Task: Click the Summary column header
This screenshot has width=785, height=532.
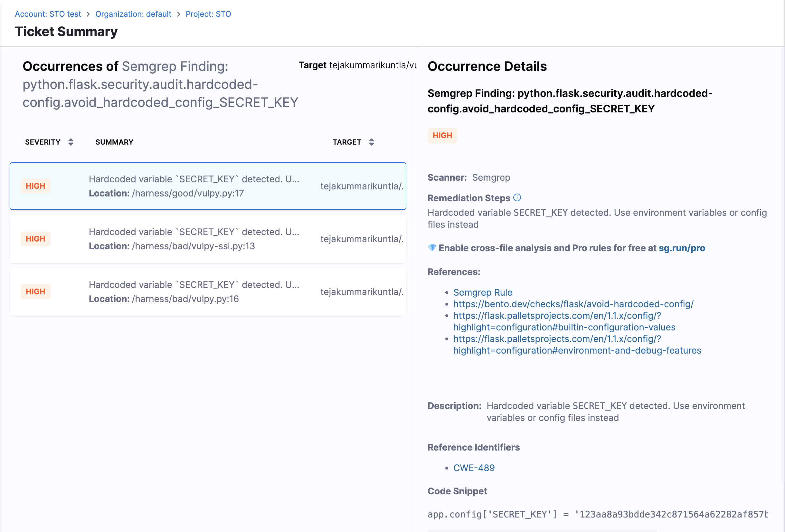Action: [x=114, y=142]
